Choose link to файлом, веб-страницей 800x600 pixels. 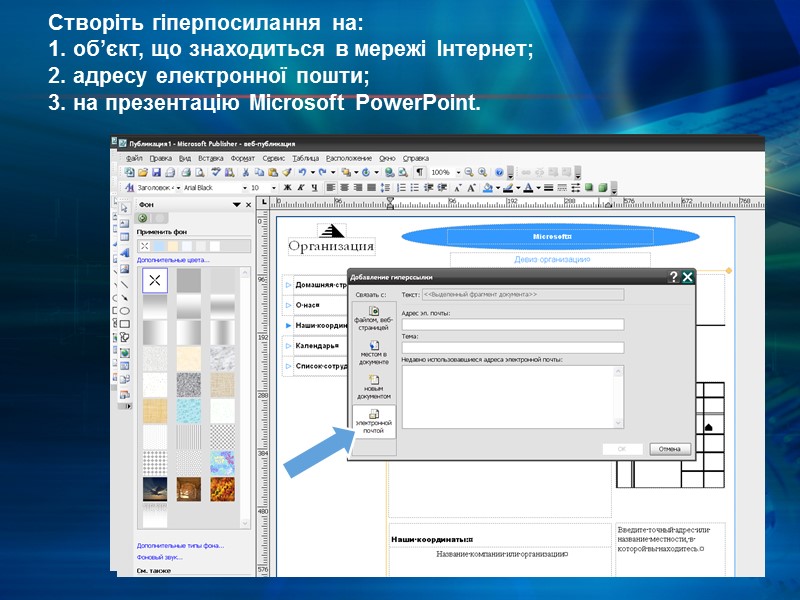pos(373,319)
